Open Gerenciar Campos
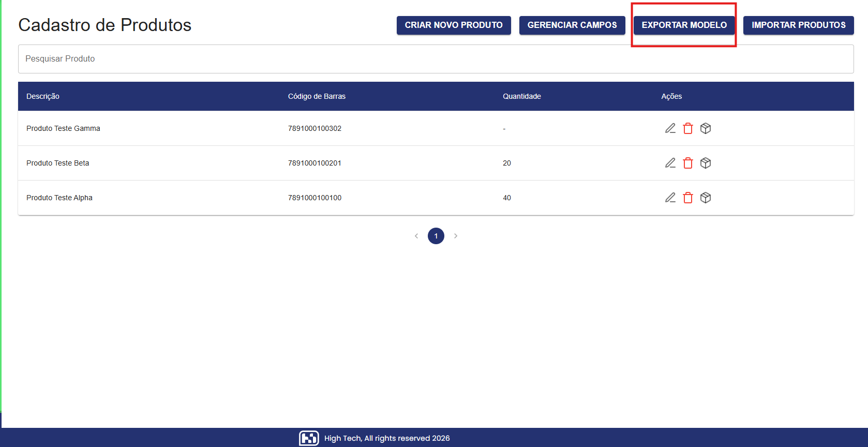This screenshot has height=447, width=868. pos(572,25)
